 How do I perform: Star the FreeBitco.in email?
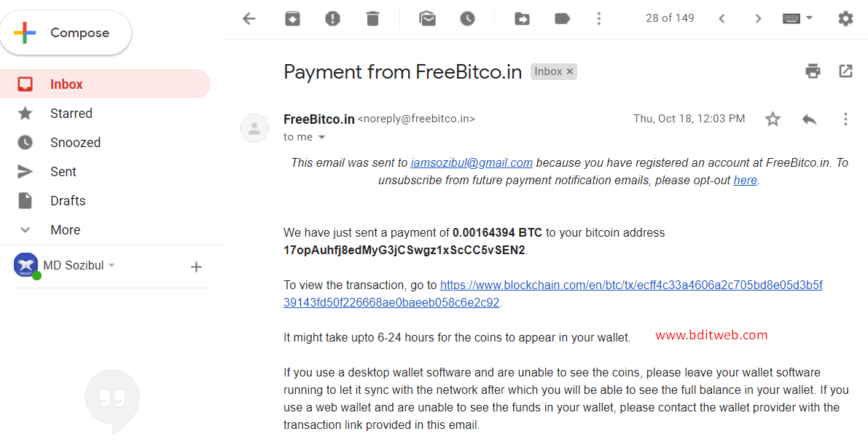pos(773,118)
